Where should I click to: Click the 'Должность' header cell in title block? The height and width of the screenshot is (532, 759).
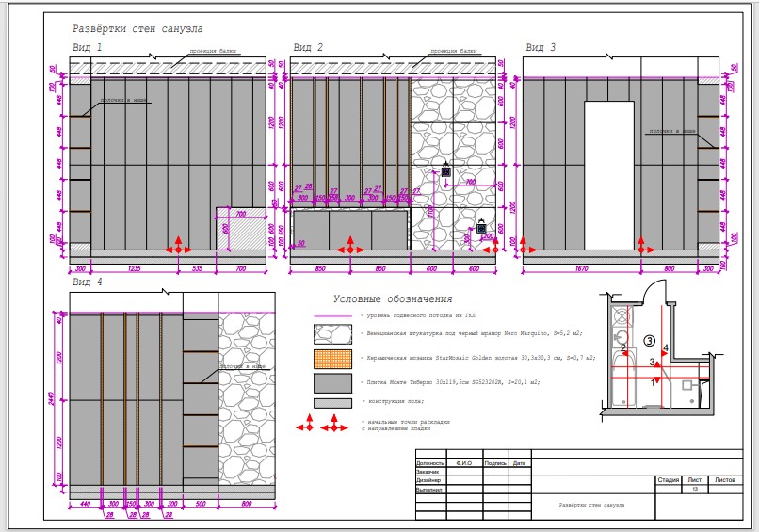tap(429, 463)
